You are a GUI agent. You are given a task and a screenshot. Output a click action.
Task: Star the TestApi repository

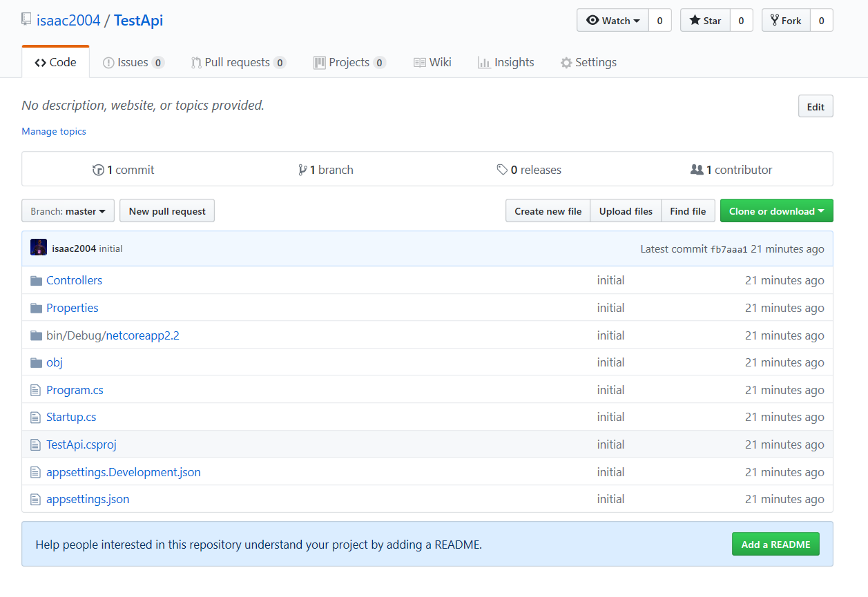coord(705,21)
